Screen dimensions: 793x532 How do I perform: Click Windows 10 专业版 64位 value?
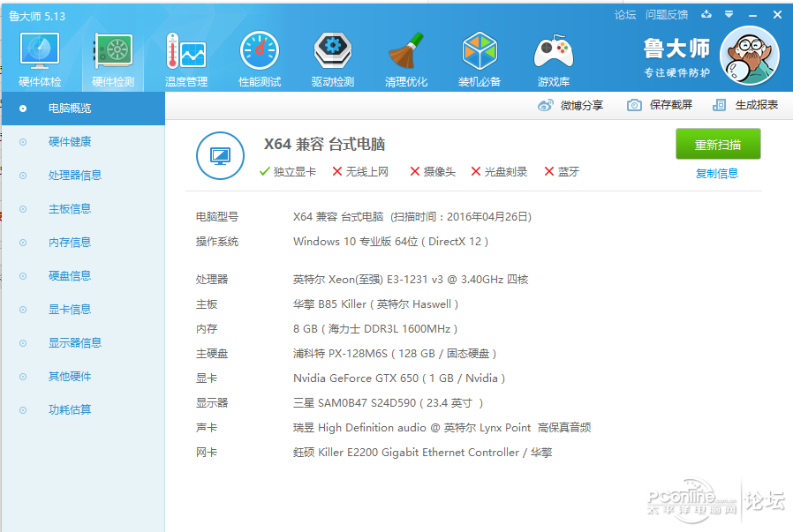pos(390,242)
